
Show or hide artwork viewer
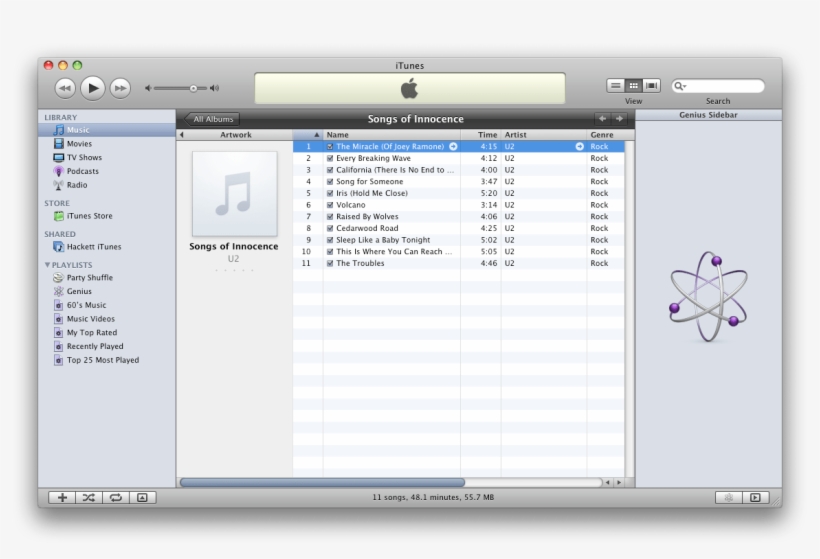coord(142,497)
